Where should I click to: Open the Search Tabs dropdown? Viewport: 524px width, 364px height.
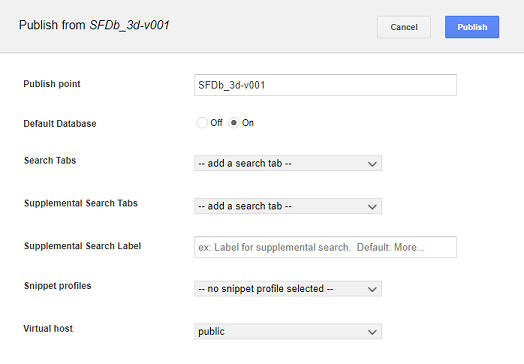pos(288,163)
